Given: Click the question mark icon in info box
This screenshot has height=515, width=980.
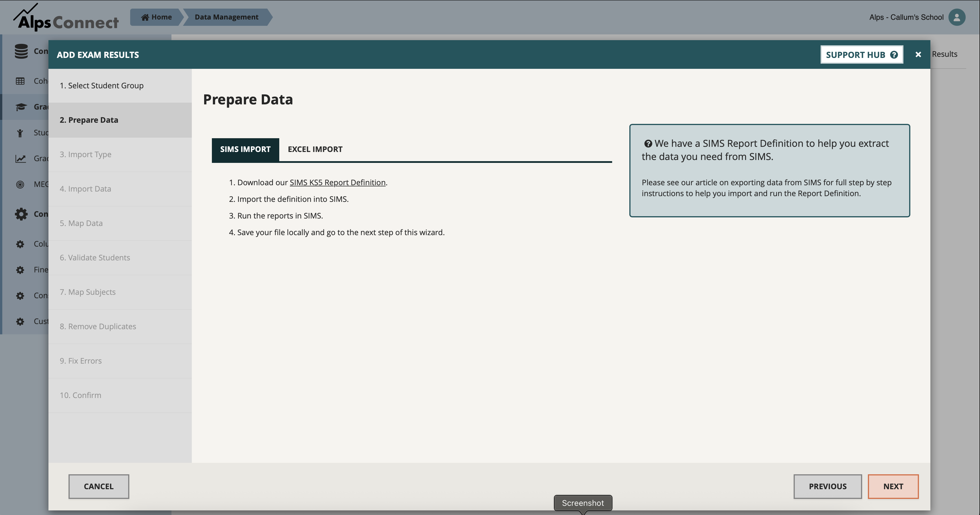Looking at the screenshot, I should coord(648,143).
